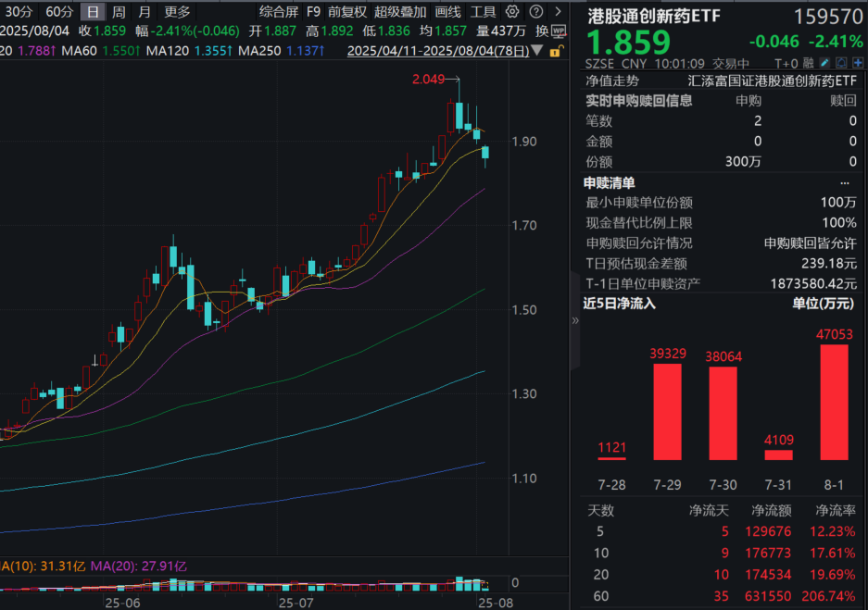Click the blue plus icon in quote header
The height and width of the screenshot is (610, 868).
point(856,62)
